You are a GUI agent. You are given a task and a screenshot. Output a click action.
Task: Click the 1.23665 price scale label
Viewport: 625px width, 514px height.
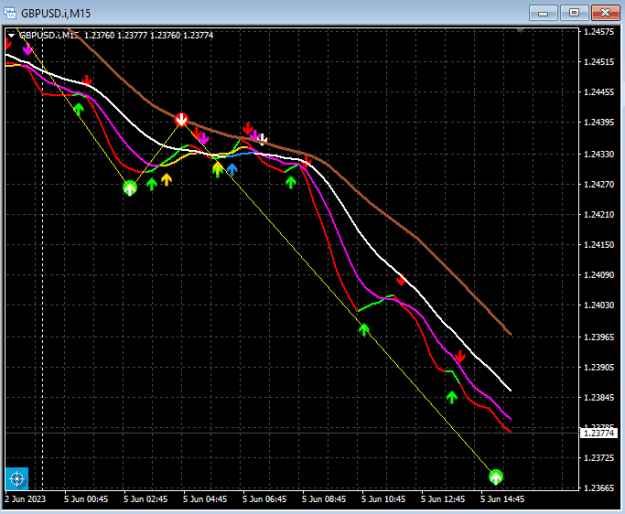pos(599,488)
